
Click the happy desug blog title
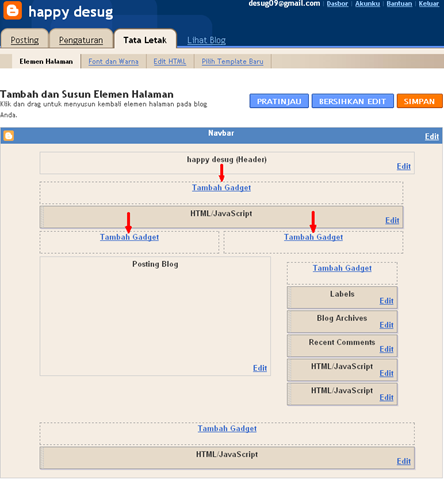[x=71, y=12]
